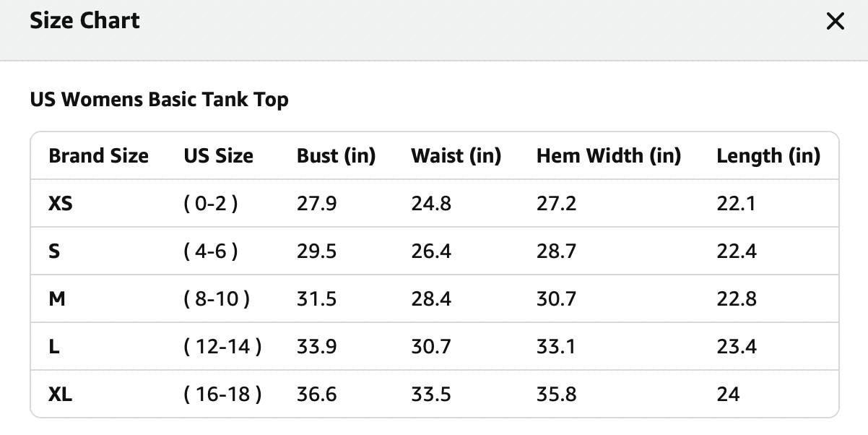Click the Bust (in) column header
The width and height of the screenshot is (868, 435).
click(x=337, y=156)
